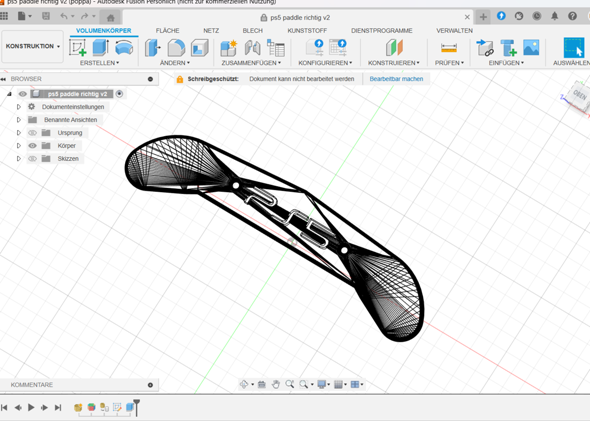Toggle visibility of Körper folder
590x421 pixels.
32,146
